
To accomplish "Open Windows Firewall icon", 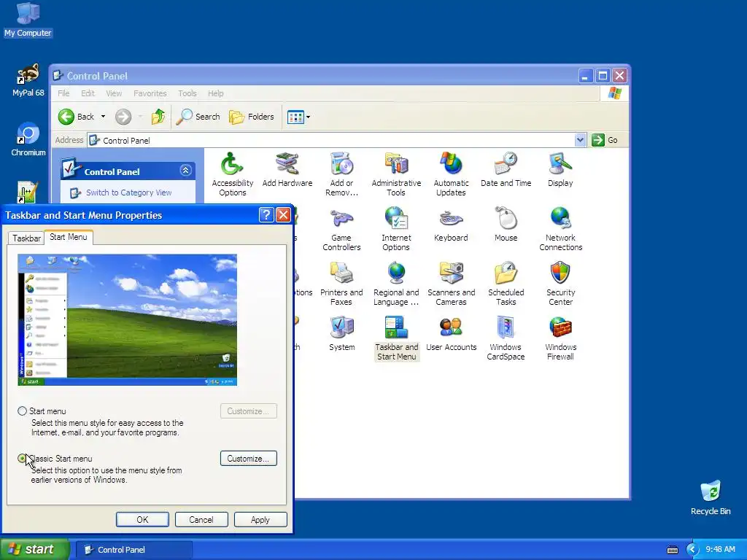I will tap(560, 338).
